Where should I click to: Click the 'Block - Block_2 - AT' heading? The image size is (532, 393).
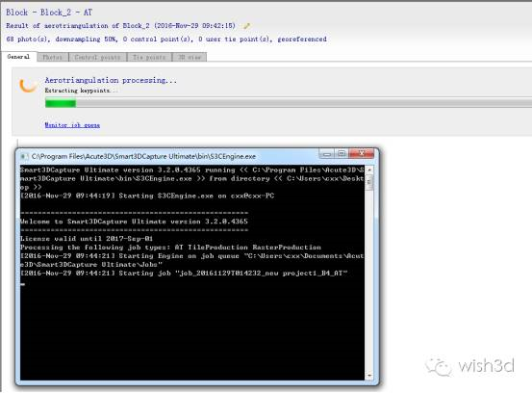[49, 13]
